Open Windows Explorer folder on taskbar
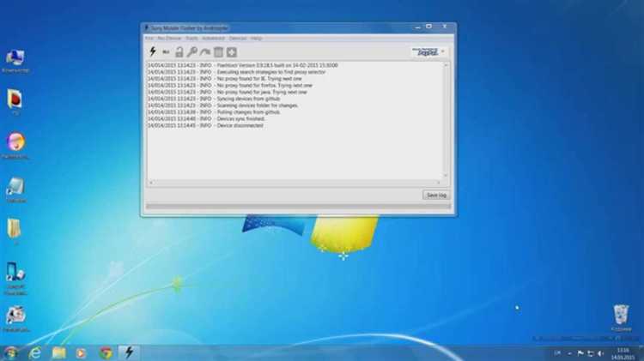 (58, 352)
